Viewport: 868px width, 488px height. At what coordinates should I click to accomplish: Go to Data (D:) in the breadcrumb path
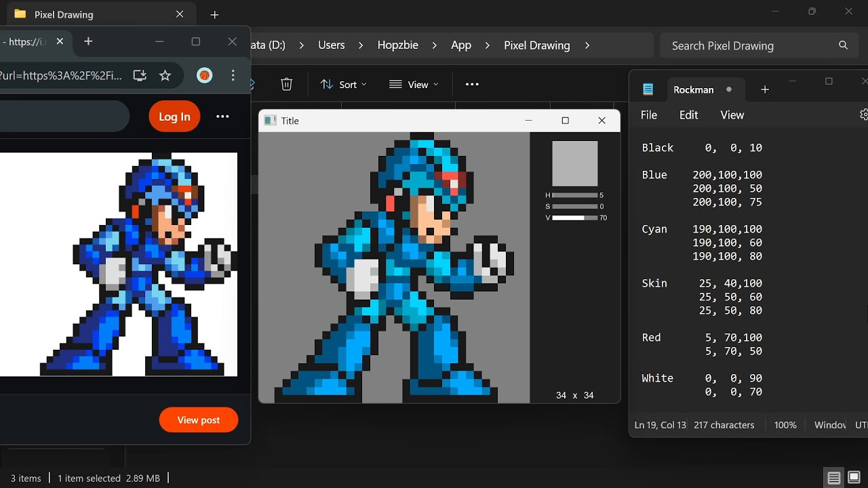click(x=268, y=45)
